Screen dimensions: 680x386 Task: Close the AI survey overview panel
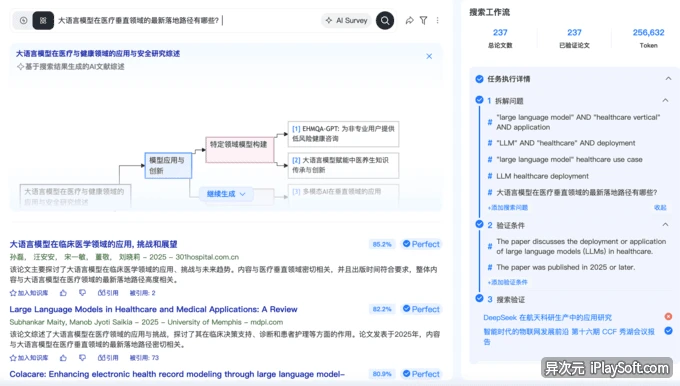pyautogui.click(x=429, y=56)
